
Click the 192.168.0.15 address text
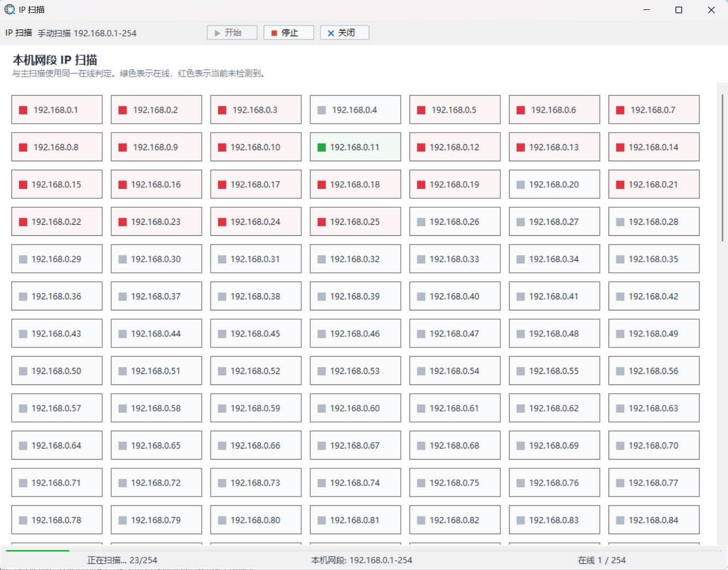(56, 184)
